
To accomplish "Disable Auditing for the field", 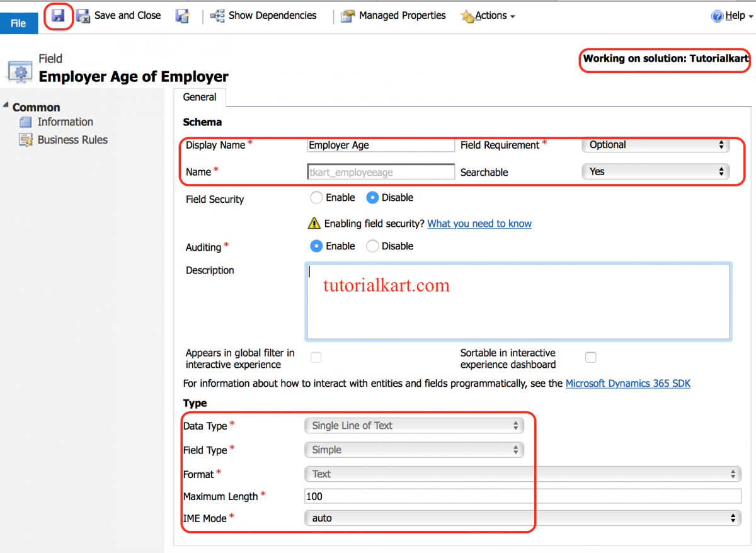I will 372,246.
